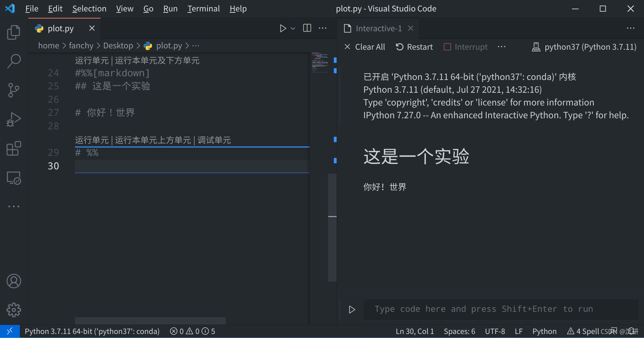Image resolution: width=644 pixels, height=338 pixels.
Task: Open the python37 kernel selector
Action: [584, 47]
